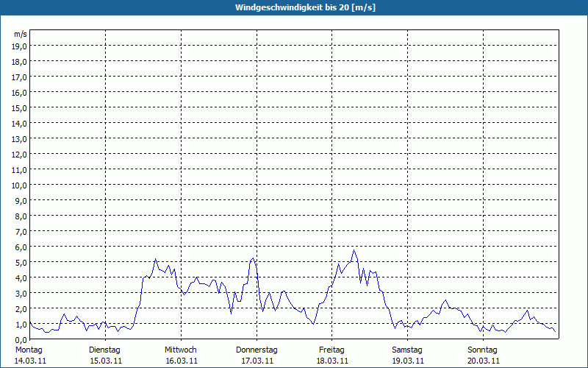Click the y-axis value 5,0
The image size is (588, 368).
click(x=21, y=263)
